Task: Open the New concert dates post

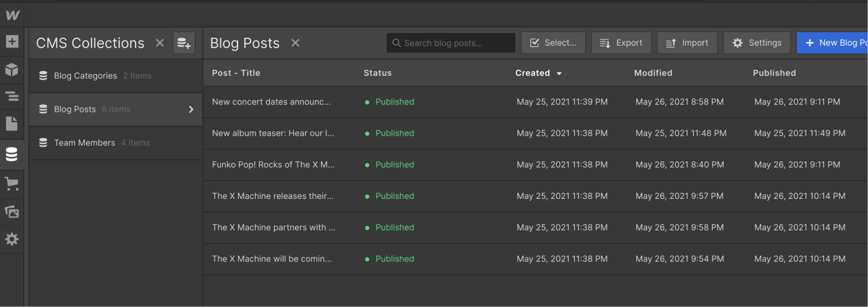Action: [271, 102]
